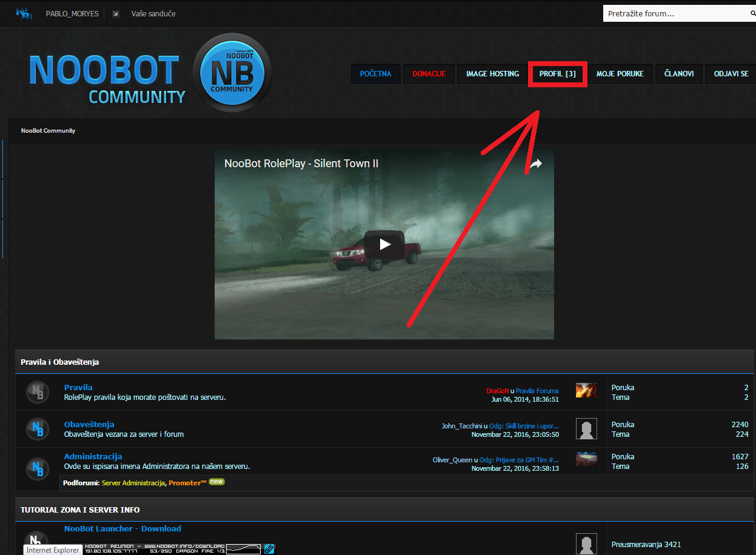Click the ODJAVI SE logout button
Image resolution: width=756 pixels, height=555 pixels.
pyautogui.click(x=731, y=74)
